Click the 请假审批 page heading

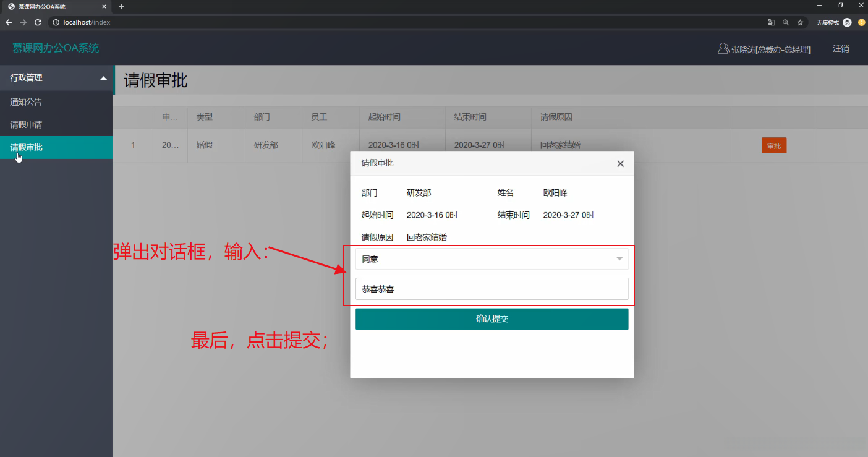(156, 80)
